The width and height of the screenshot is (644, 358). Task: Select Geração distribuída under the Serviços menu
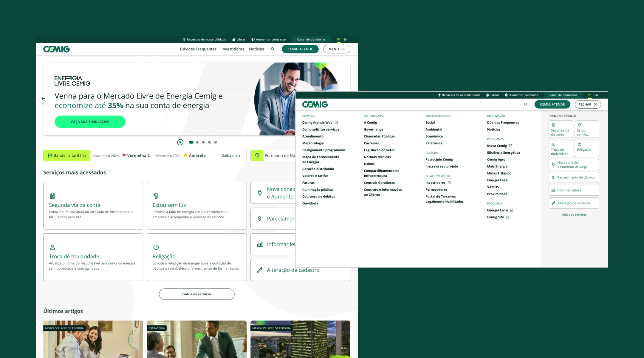pos(318,169)
